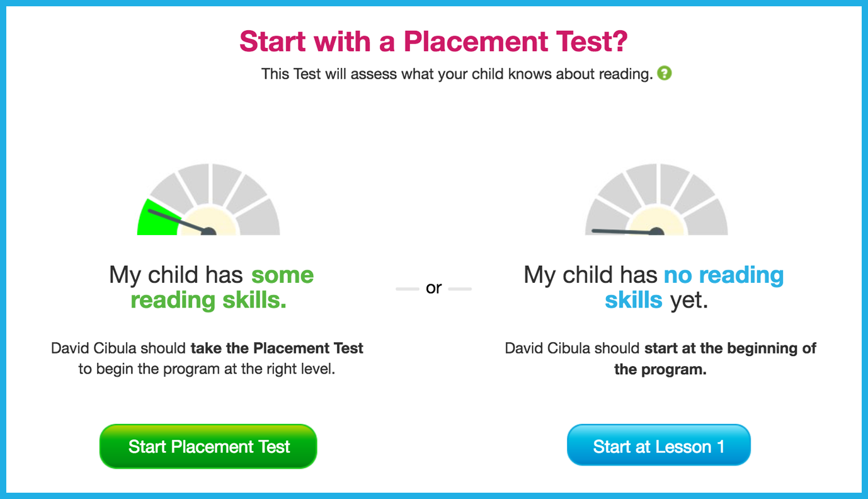Click the test assessment description text
Viewport: 868px width, 499px height.
click(x=457, y=74)
